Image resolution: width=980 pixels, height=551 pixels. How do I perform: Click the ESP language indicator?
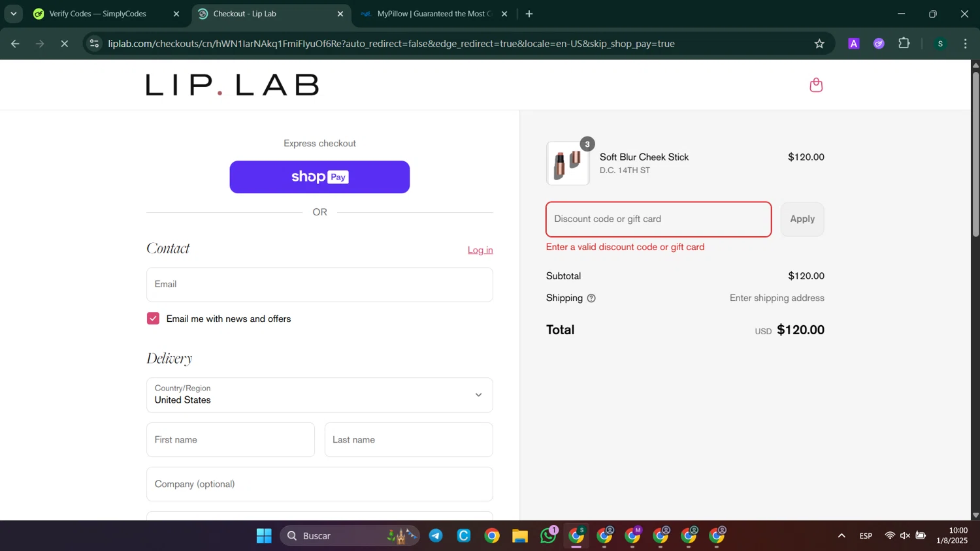click(866, 536)
